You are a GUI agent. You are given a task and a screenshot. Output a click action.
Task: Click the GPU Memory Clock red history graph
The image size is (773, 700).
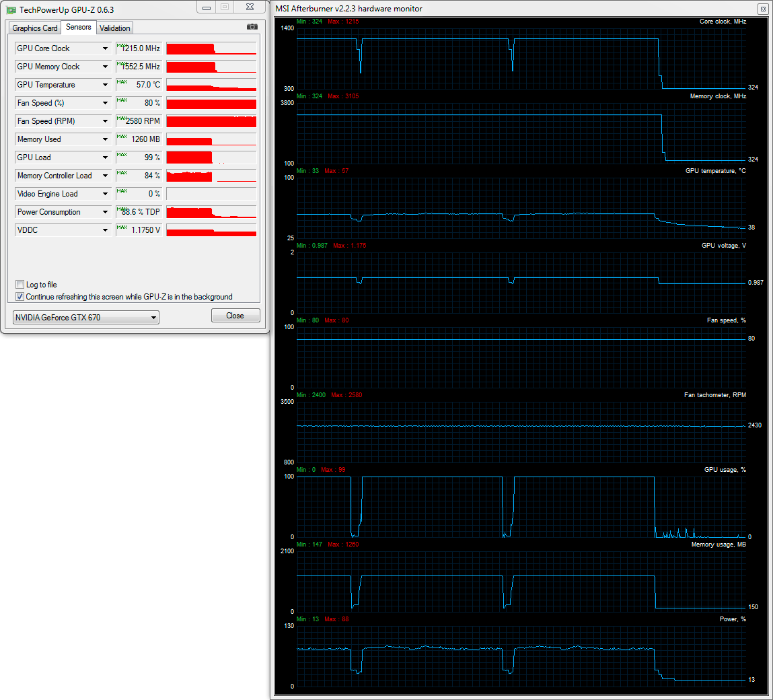pyautogui.click(x=211, y=67)
